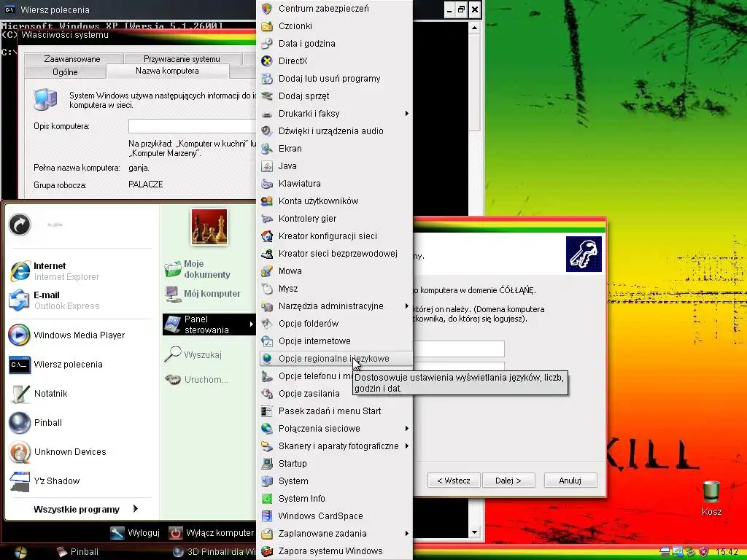Select the Nazwa komputera tab
The height and width of the screenshot is (560, 747).
pyautogui.click(x=167, y=71)
